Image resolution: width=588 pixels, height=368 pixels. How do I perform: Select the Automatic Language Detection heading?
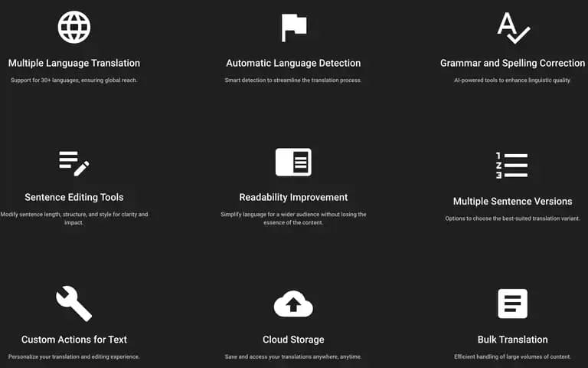coord(293,63)
